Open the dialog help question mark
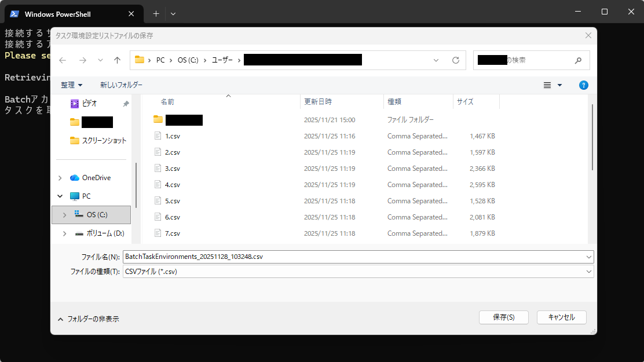Viewport: 644px width, 362px height. point(583,85)
